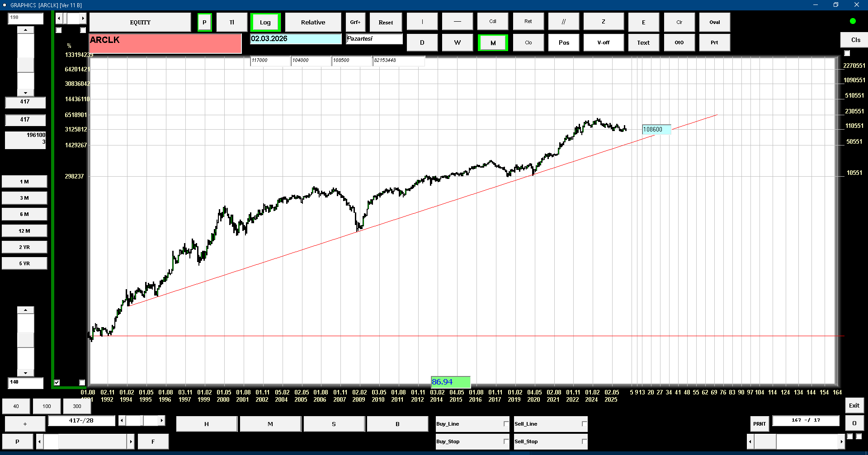Toggle the Buy_Stop checkbox
868x455 pixels.
coord(506,441)
